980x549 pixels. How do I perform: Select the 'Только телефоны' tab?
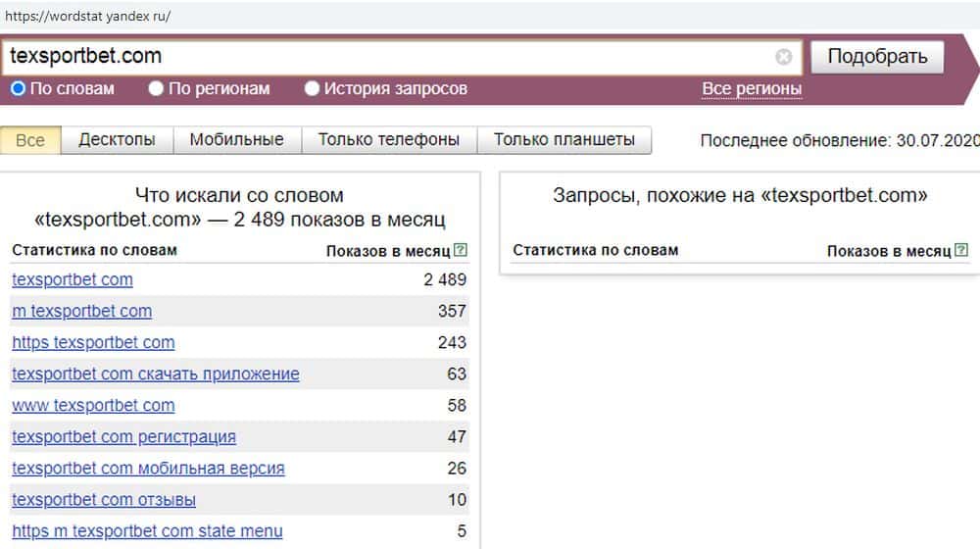pos(389,140)
